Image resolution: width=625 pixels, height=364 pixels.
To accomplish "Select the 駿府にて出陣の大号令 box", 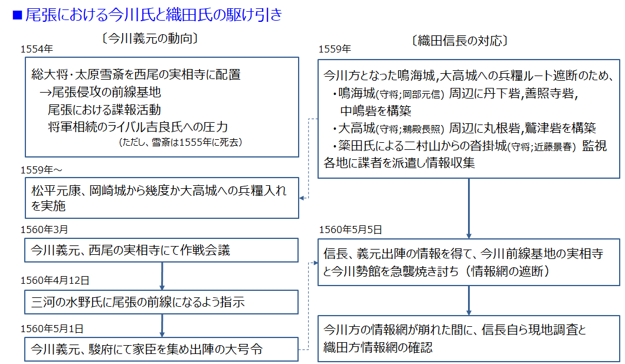I will pyautogui.click(x=162, y=349).
